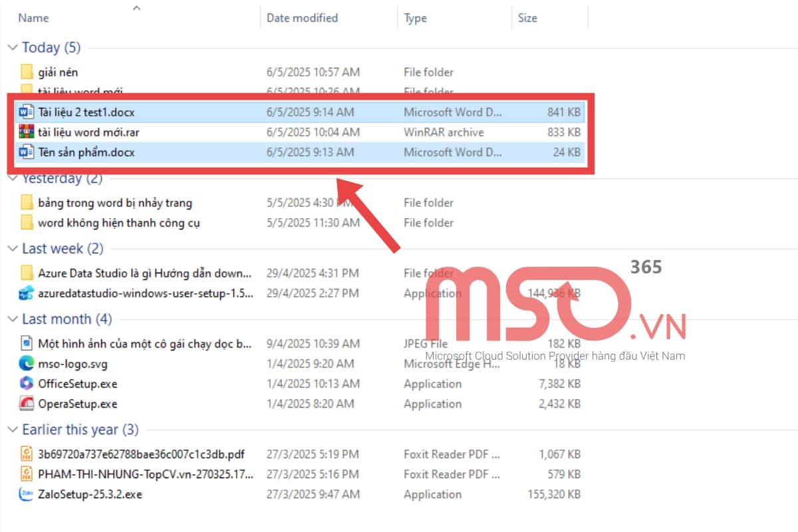Click date 1/4/2025 8:20 AM
This screenshot has height=532, width=798.
point(311,403)
